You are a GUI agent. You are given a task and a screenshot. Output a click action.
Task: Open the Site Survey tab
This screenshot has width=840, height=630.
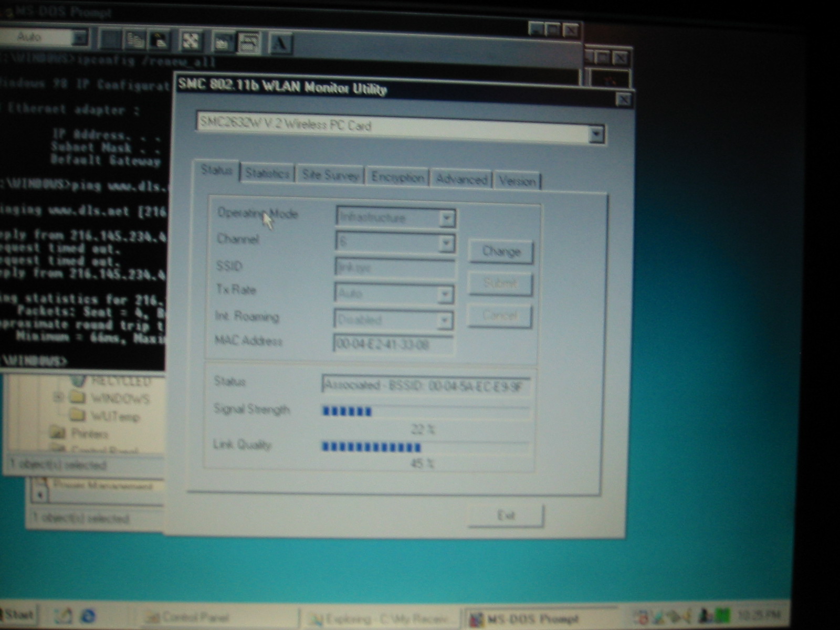point(330,175)
